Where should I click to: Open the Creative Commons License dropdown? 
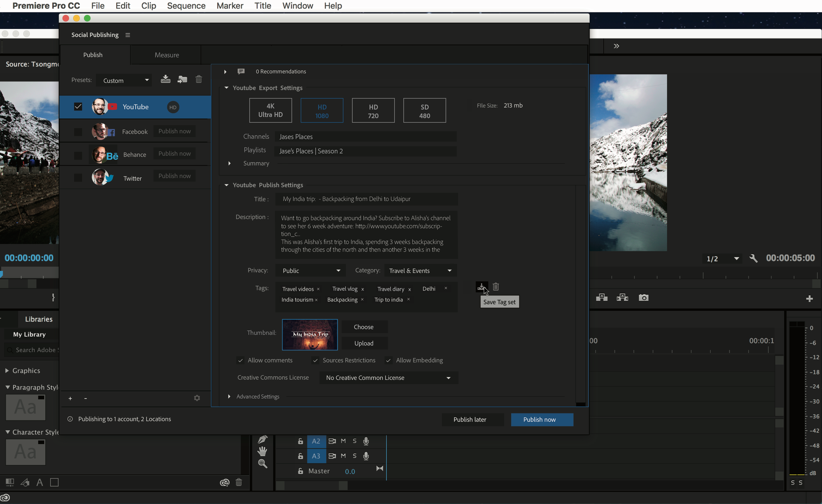pyautogui.click(x=389, y=378)
